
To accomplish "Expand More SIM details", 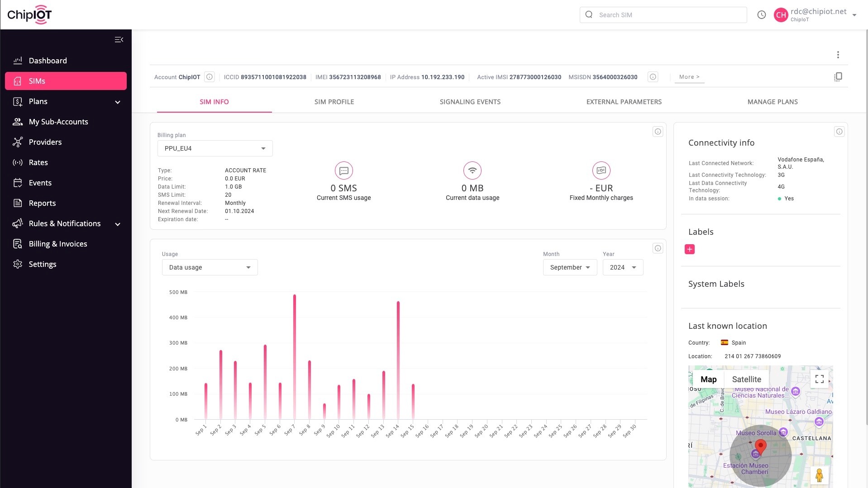I will tap(689, 77).
